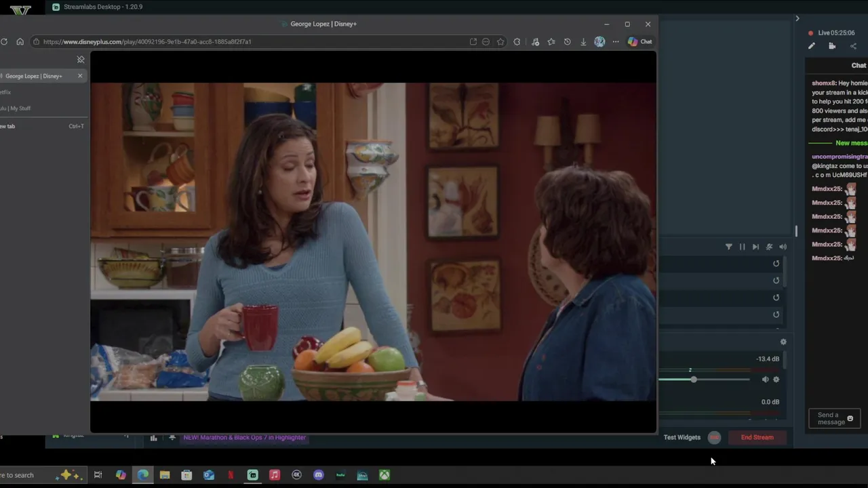Open the favorites list icon in browser
The image size is (868, 488).
click(551, 41)
